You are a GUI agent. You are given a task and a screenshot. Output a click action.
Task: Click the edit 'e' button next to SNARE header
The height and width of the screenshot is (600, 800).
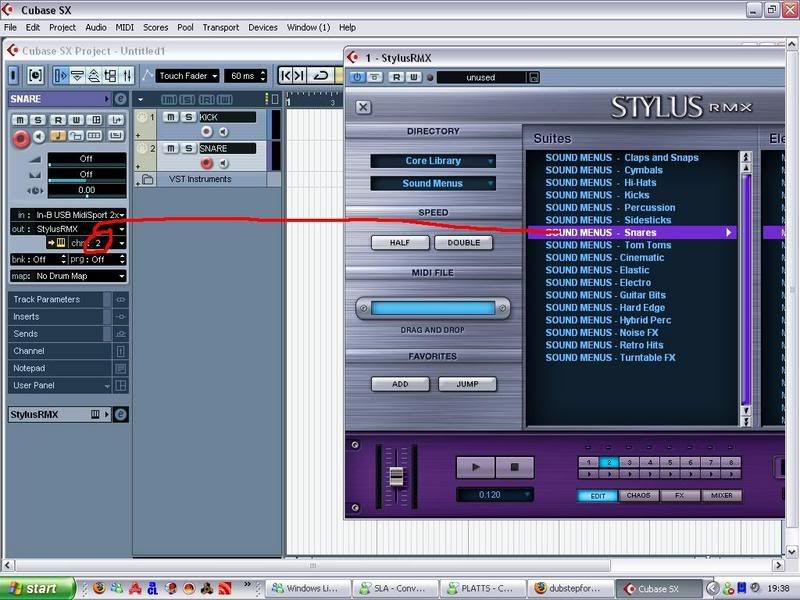coord(121,99)
